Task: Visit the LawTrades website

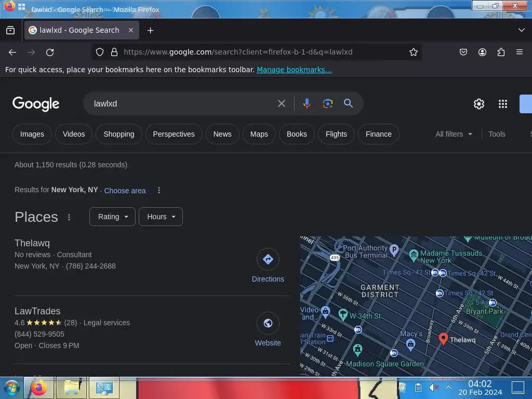Action: click(x=268, y=329)
